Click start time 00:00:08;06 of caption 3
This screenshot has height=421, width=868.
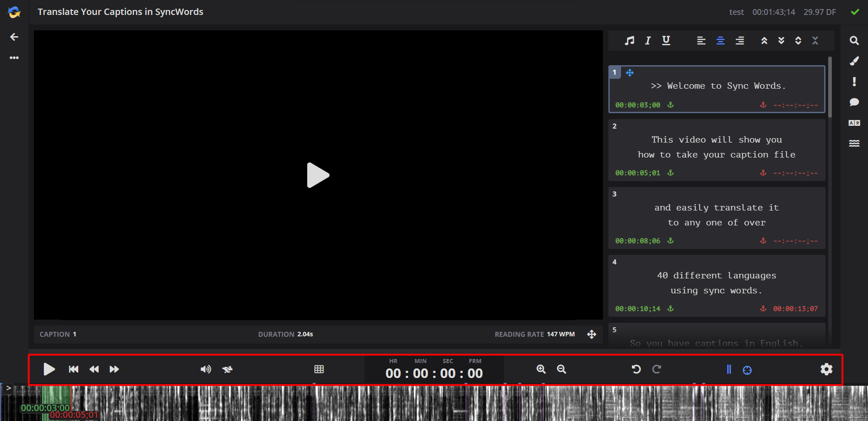point(638,241)
